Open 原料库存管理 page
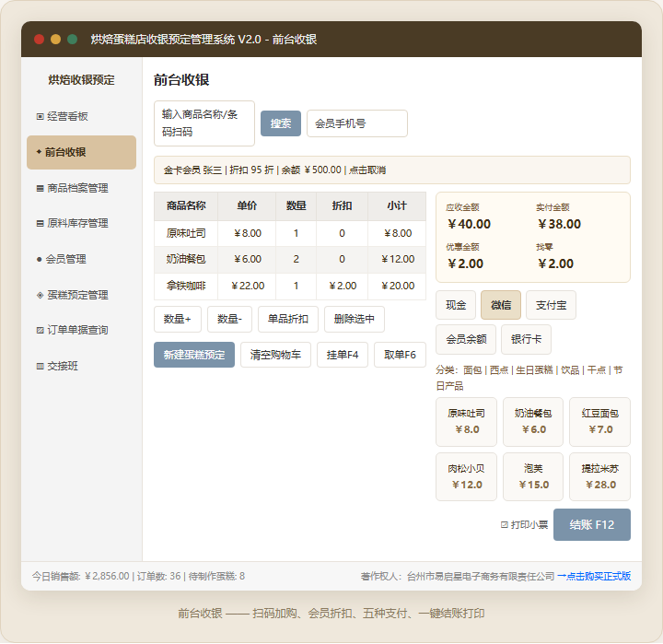Image resolution: width=663 pixels, height=644 pixels. [81, 223]
